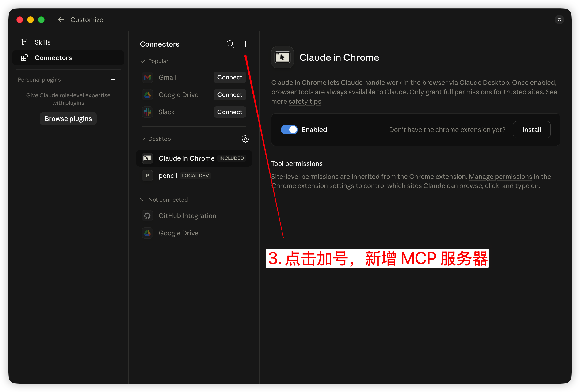Toggle the Enabled switch off
The width and height of the screenshot is (580, 392).
pyautogui.click(x=289, y=130)
